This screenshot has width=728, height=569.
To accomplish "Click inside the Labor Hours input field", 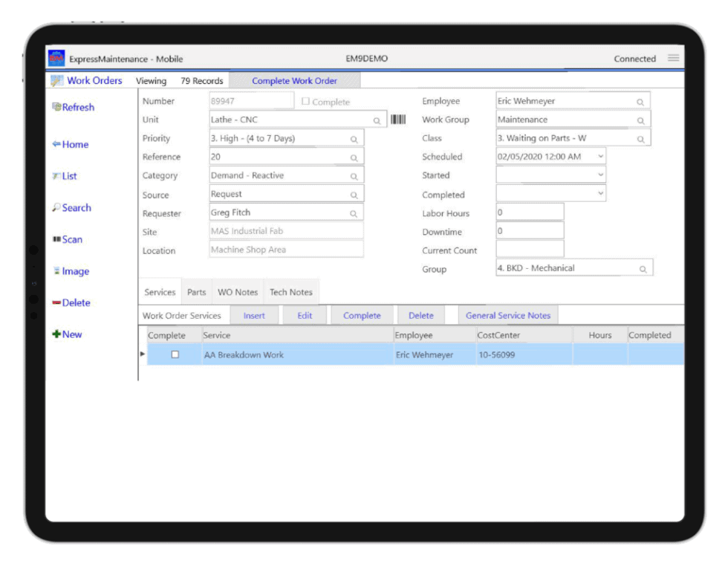I will click(x=530, y=213).
